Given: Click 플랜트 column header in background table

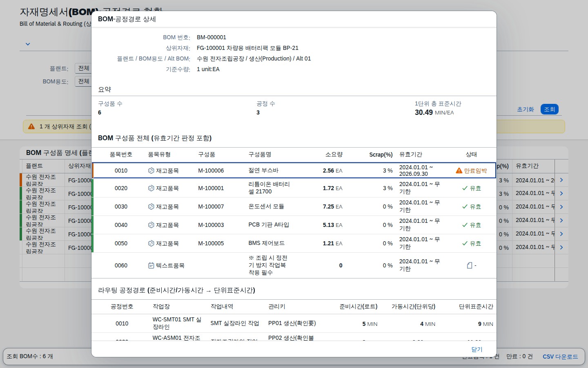Looking at the screenshot, I should 34,166.
